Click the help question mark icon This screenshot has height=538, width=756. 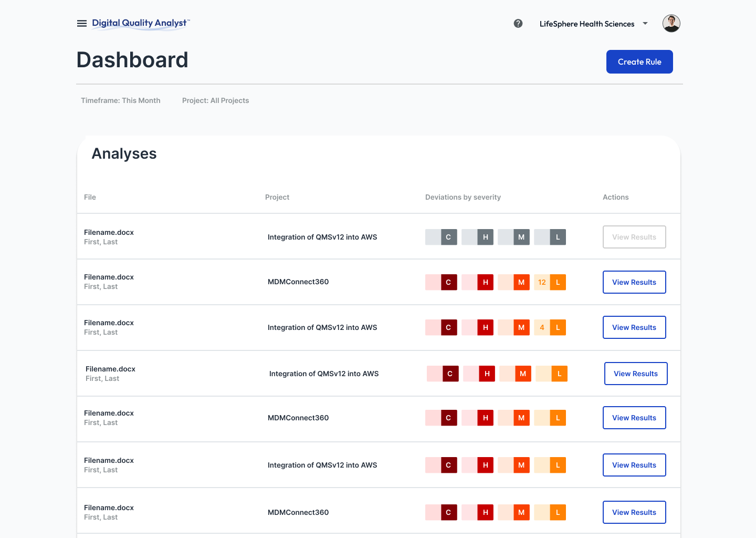pyautogui.click(x=518, y=24)
